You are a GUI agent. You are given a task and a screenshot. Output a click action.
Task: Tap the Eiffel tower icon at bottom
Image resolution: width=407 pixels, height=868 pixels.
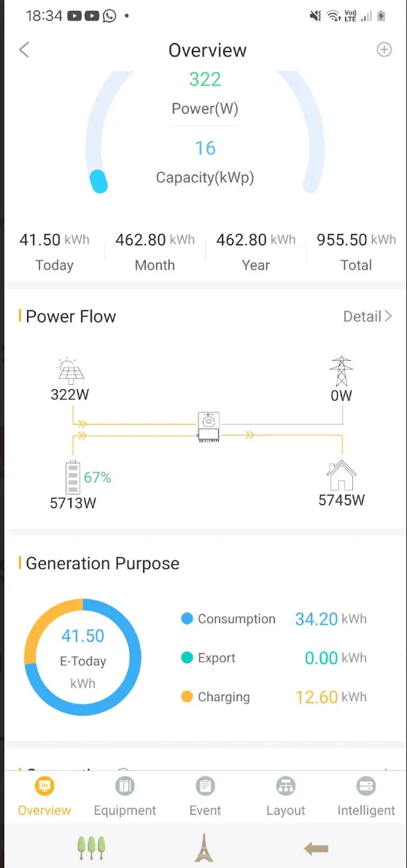[204, 848]
